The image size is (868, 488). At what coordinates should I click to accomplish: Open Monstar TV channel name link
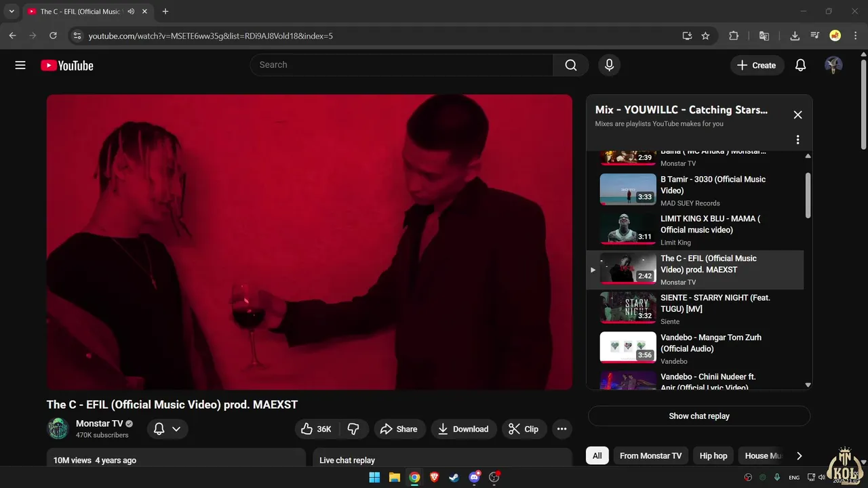[x=99, y=424]
